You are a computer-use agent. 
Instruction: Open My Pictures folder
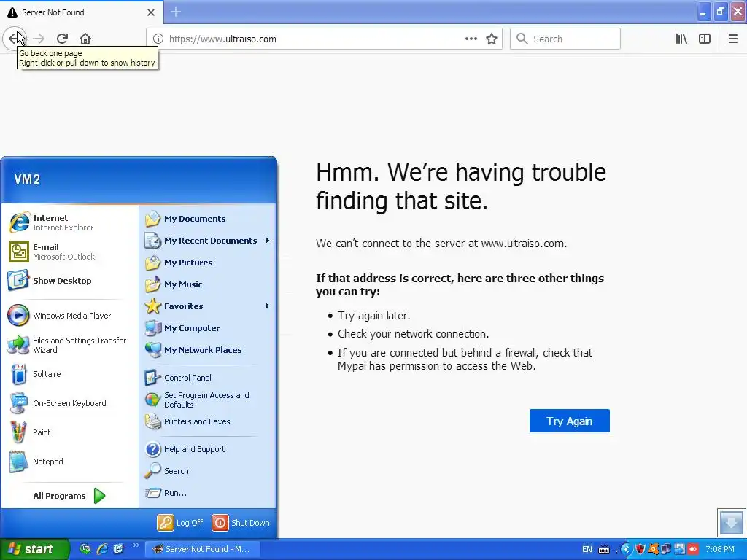(208, 262)
